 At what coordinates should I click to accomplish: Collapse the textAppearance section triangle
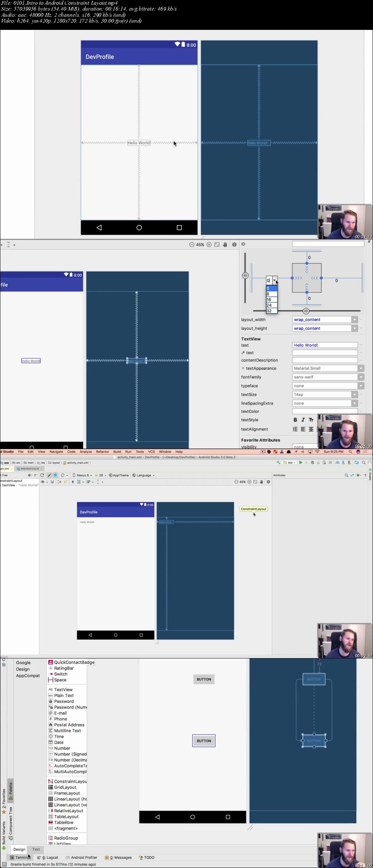(x=243, y=368)
